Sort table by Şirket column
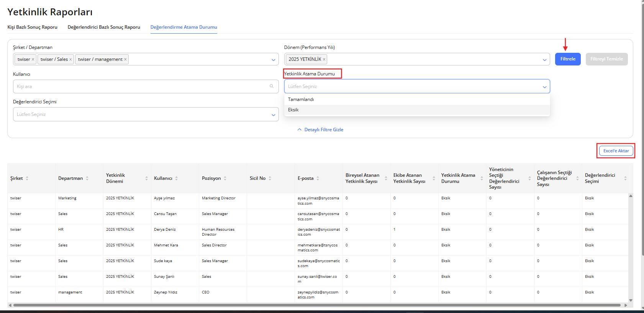The image size is (644, 313). (27, 178)
